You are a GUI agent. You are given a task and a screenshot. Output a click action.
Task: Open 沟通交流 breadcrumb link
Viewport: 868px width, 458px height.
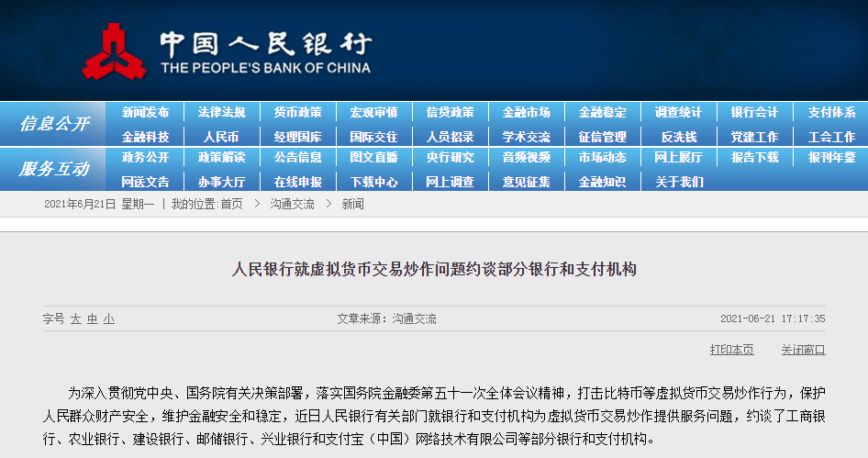coord(292,205)
